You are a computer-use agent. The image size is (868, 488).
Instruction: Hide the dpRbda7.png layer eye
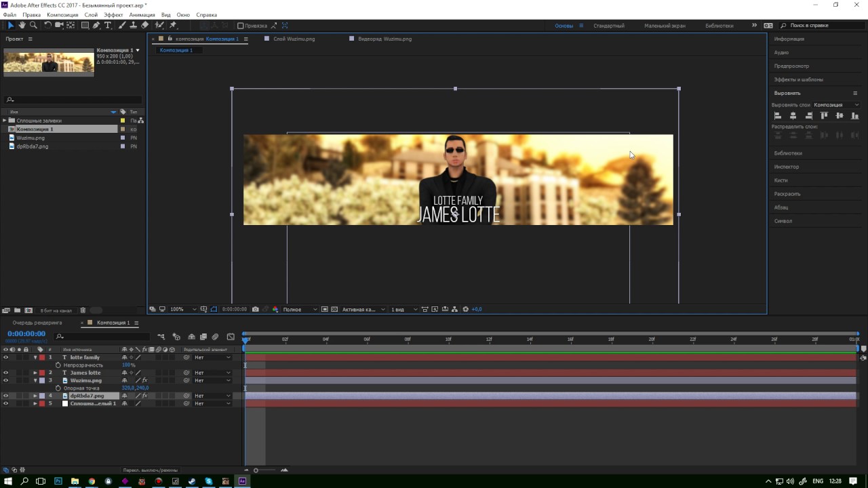click(5, 396)
